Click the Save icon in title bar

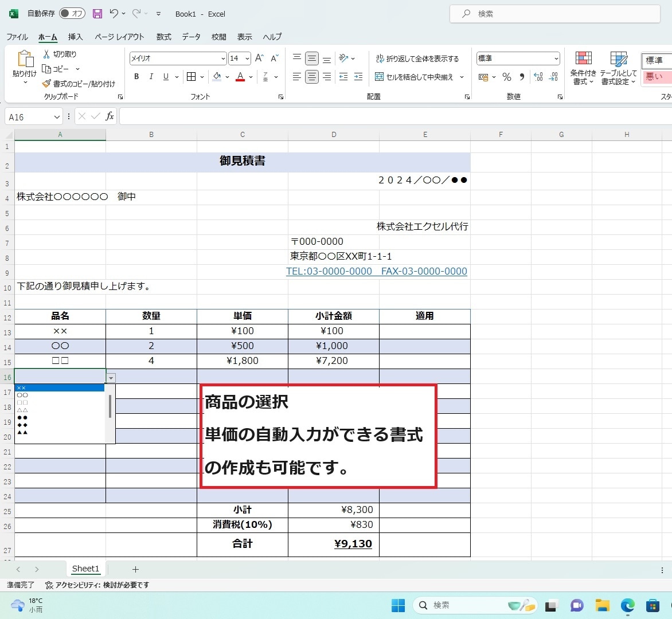tap(97, 14)
